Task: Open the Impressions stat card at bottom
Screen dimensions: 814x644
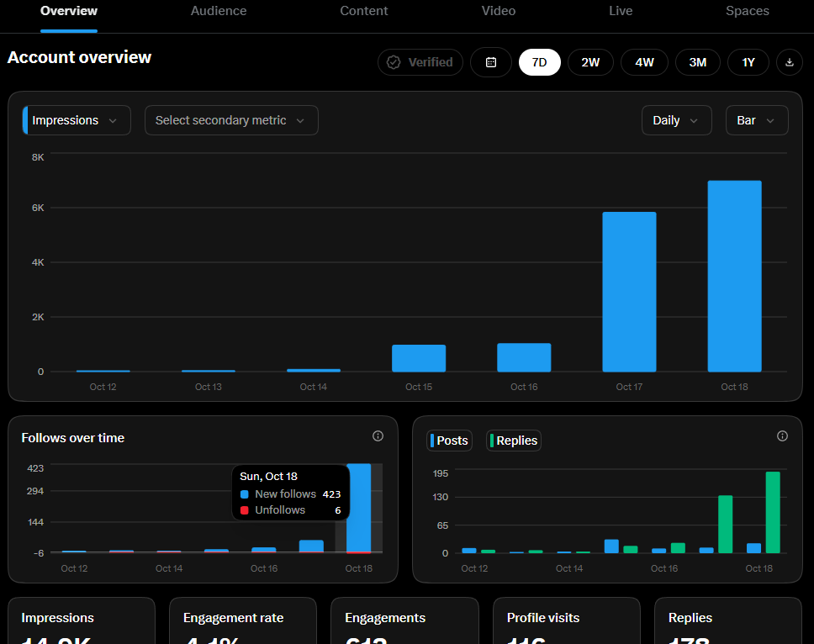Action: click(x=82, y=620)
